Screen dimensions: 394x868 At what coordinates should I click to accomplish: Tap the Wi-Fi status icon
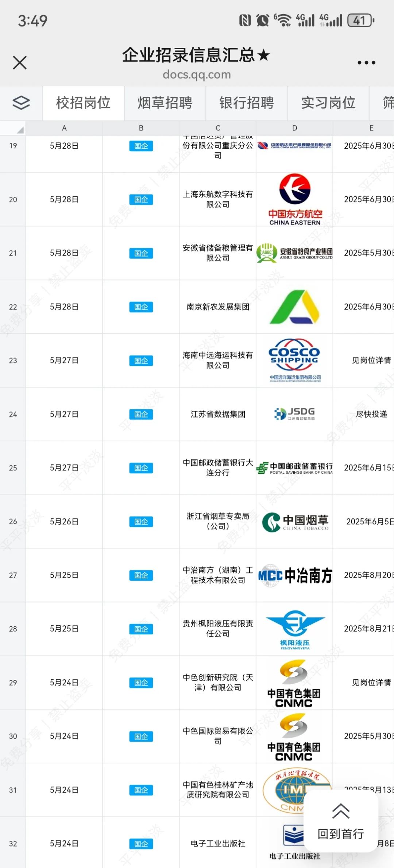click(283, 20)
